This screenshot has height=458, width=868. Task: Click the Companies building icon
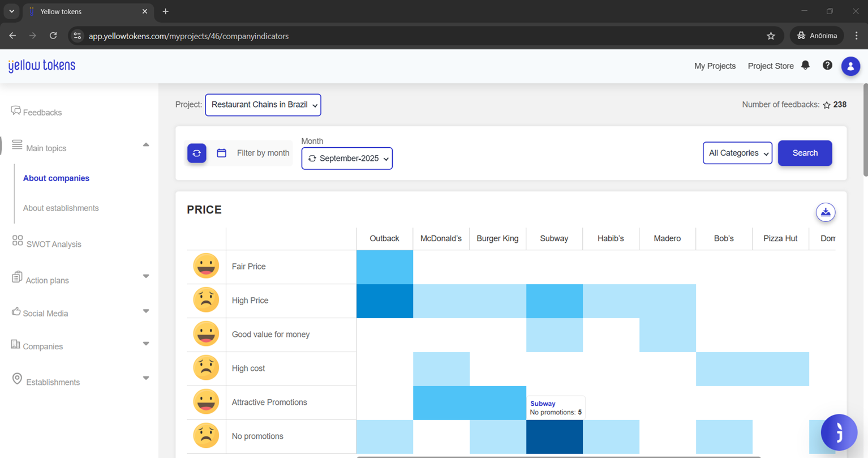pyautogui.click(x=15, y=344)
